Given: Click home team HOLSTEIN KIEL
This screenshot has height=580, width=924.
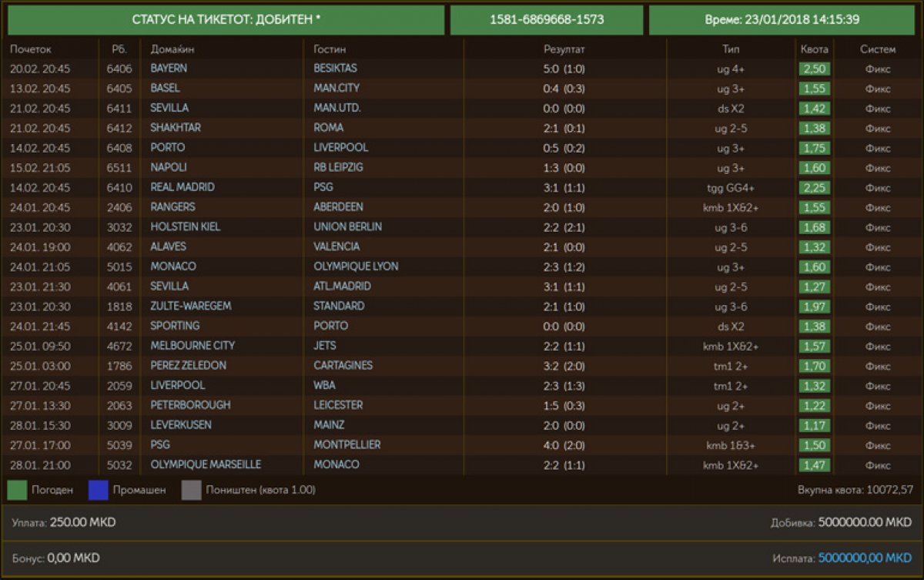Looking at the screenshot, I should (x=186, y=227).
